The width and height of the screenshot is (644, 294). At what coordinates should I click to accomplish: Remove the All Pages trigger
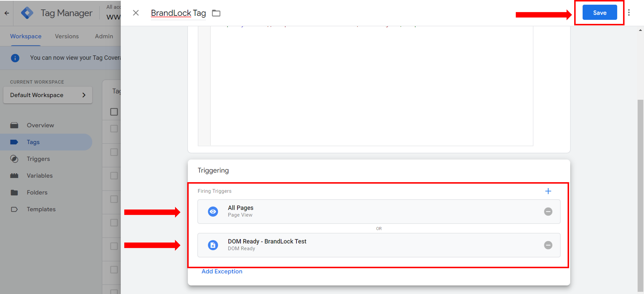[x=548, y=212]
